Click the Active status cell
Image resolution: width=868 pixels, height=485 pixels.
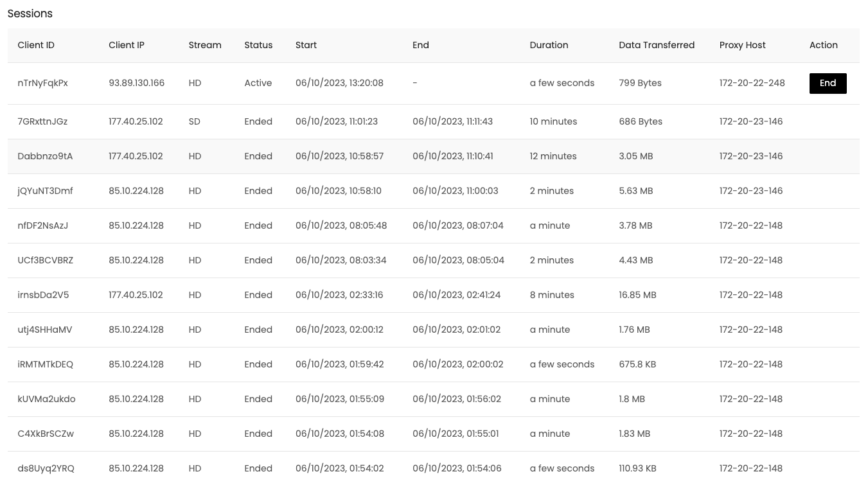pyautogui.click(x=258, y=83)
